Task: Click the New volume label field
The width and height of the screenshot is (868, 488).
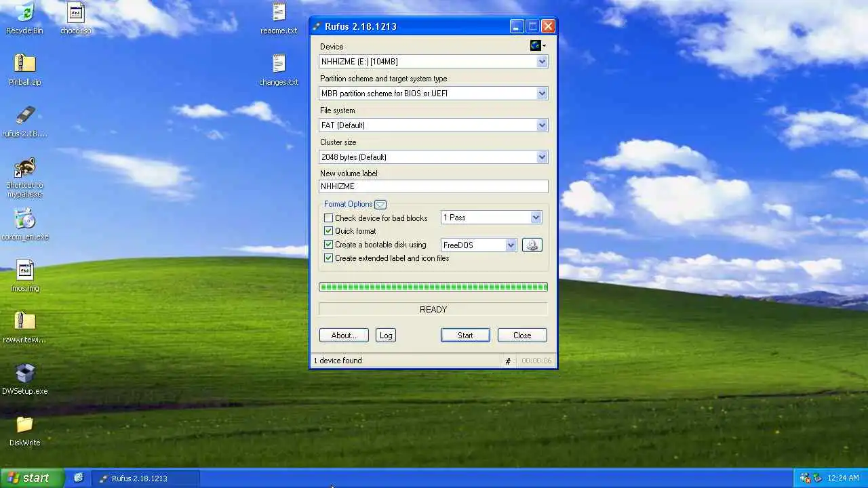Action: [433, 186]
